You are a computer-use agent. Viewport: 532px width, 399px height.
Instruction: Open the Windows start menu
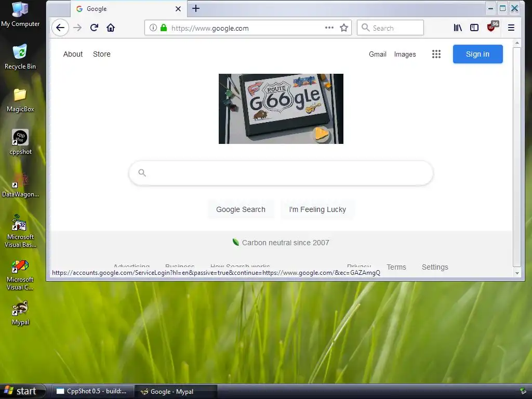tap(22, 391)
